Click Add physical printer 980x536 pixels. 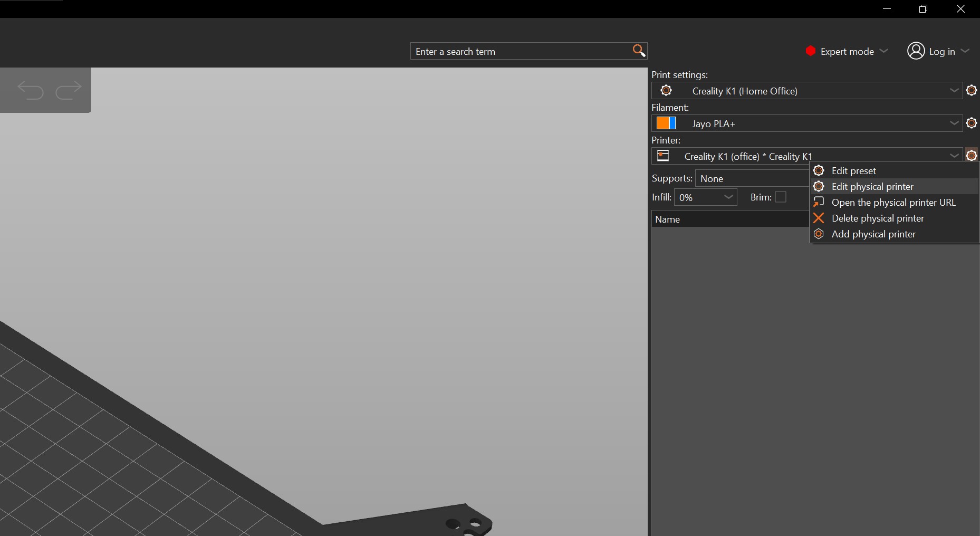pos(873,234)
